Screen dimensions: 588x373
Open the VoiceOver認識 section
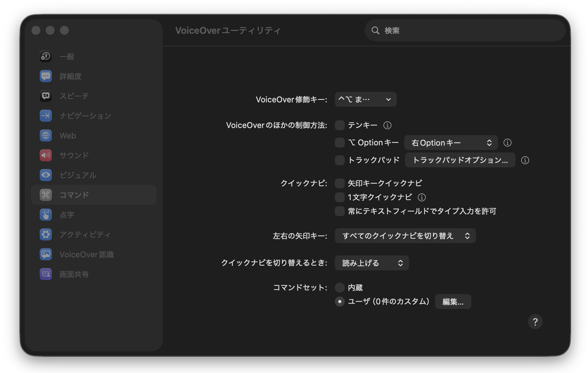click(94, 254)
